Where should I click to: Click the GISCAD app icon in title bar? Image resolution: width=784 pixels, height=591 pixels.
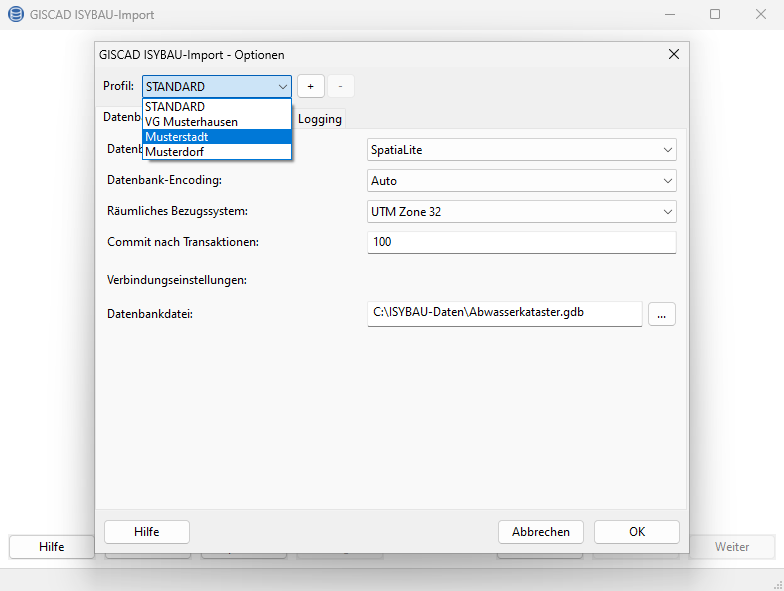pos(16,14)
